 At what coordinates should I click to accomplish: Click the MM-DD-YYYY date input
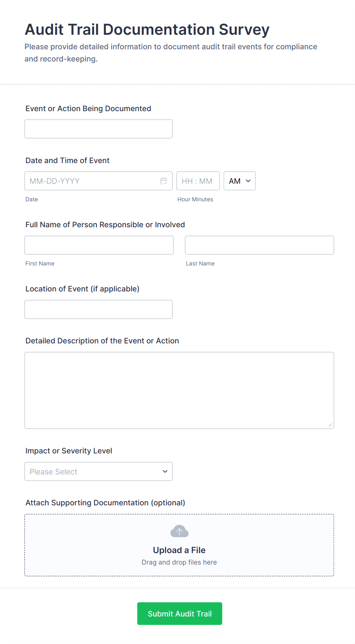point(92,181)
